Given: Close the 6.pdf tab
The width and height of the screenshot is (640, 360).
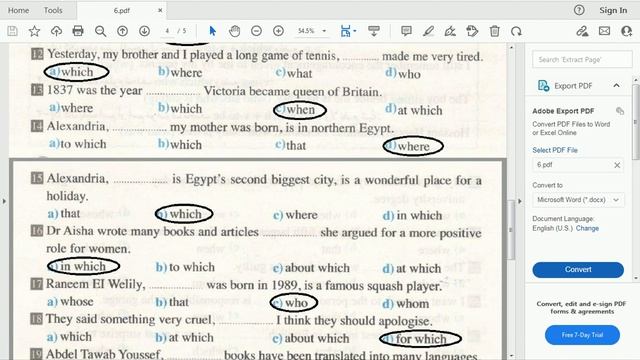Looking at the screenshot, I should [160, 11].
